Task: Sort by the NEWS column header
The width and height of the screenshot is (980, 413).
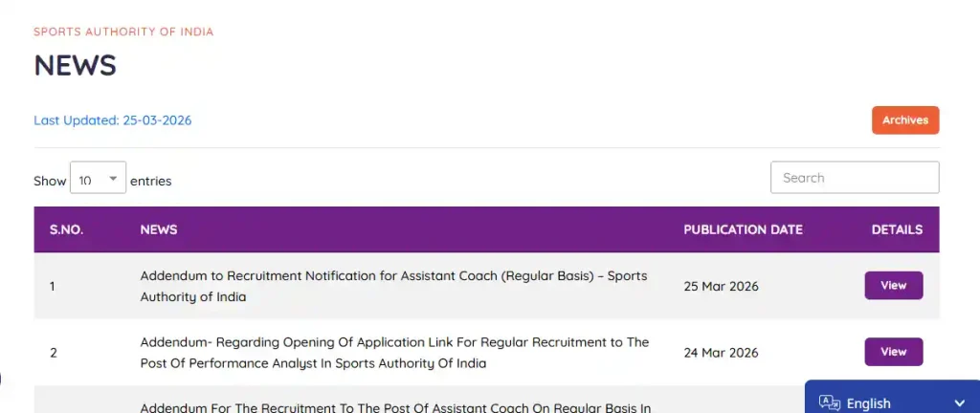Action: click(x=158, y=229)
